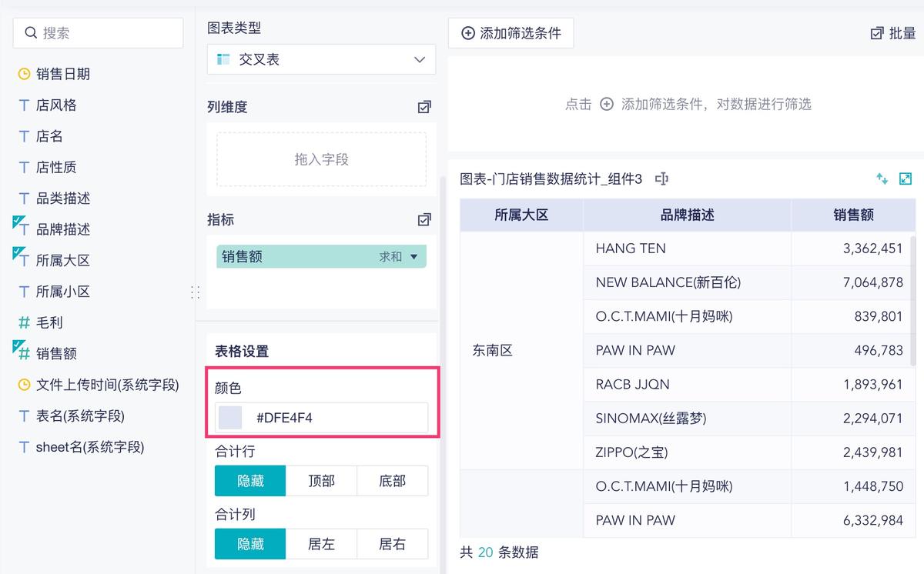
Task: Click the popout icon next to 指标
Action: [x=423, y=219]
